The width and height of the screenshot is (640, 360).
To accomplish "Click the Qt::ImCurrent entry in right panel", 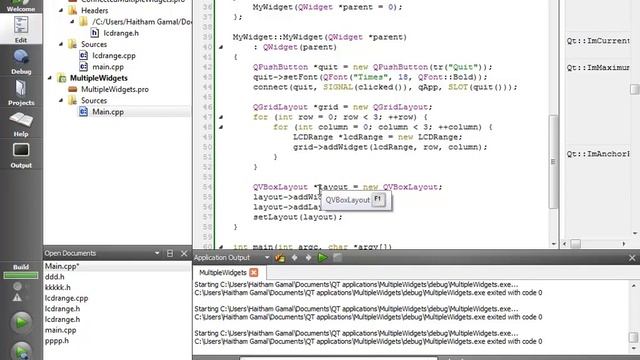I will pyautogui.click(x=598, y=41).
